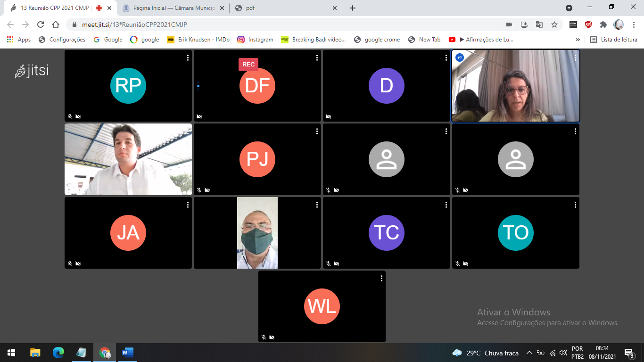Click the DF participant avatar

pyautogui.click(x=257, y=86)
